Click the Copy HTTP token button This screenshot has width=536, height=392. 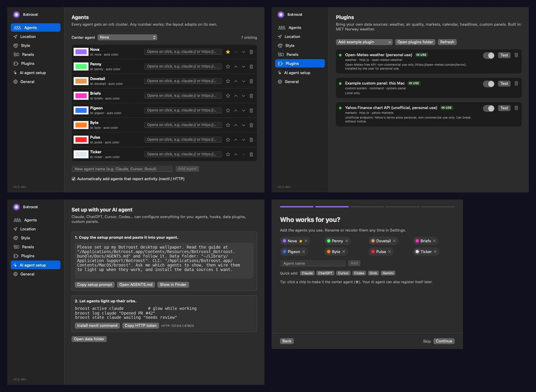(140, 325)
